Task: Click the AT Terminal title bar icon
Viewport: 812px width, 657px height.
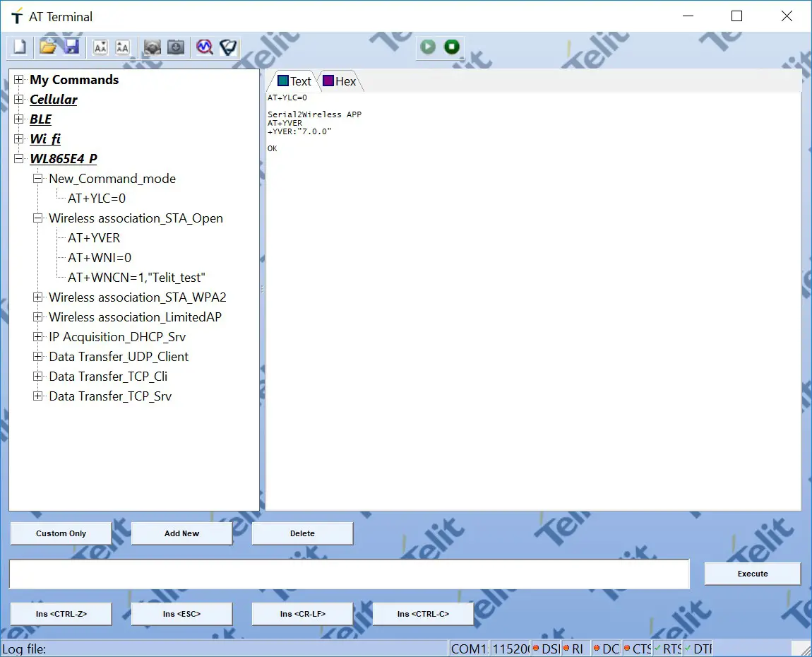Action: [x=16, y=16]
